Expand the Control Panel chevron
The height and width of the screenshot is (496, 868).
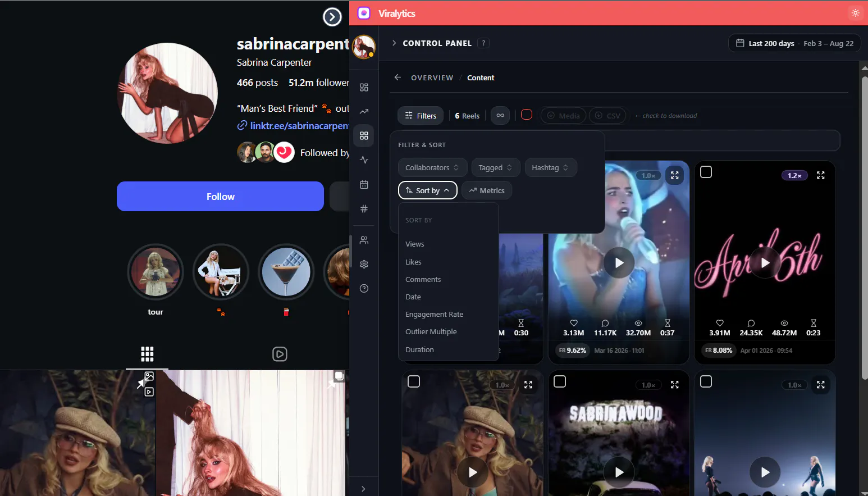point(394,43)
